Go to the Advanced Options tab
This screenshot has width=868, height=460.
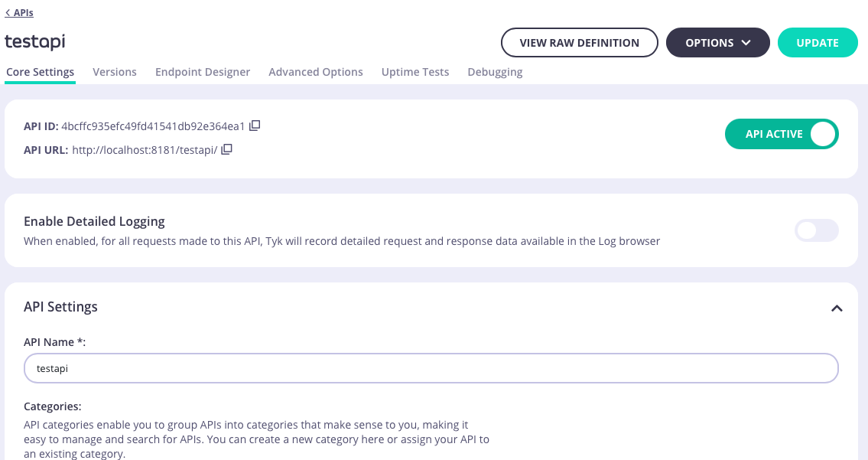pyautogui.click(x=316, y=72)
